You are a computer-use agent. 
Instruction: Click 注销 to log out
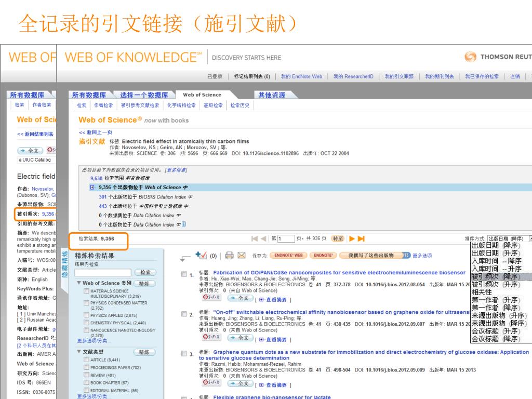[515, 76]
